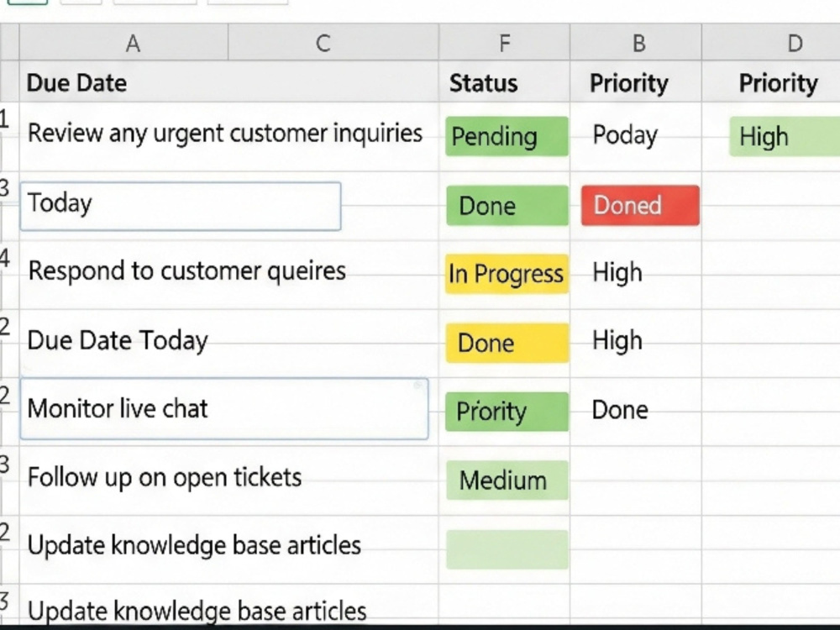Viewport: 840px width, 630px height.
Task: Select the green Priority status cell
Action: click(x=507, y=412)
